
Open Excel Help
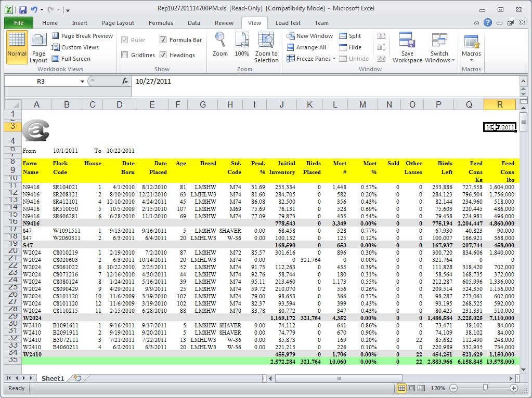(488, 23)
